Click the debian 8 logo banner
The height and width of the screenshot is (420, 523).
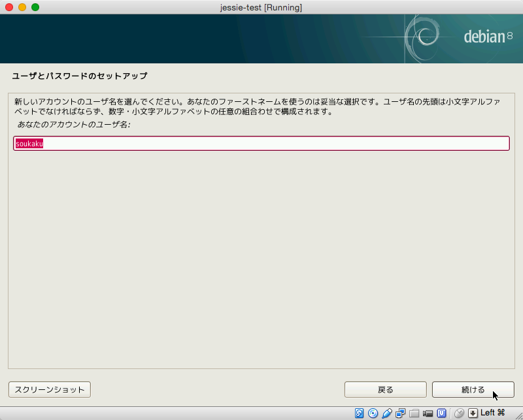pos(261,39)
